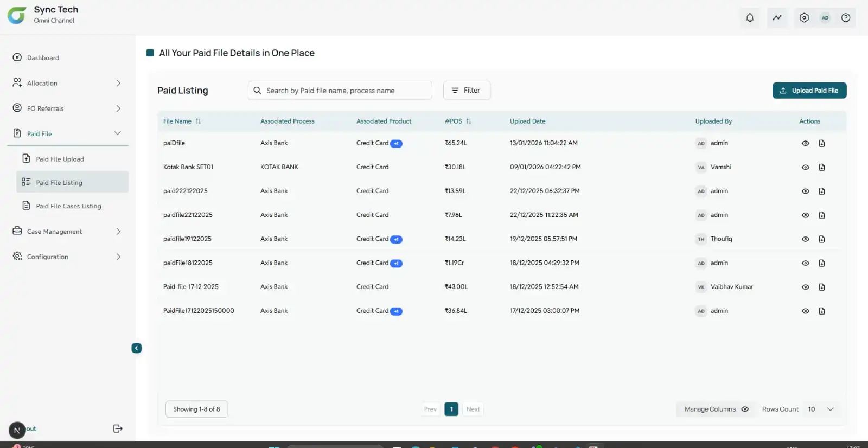Screen dimensions: 868x448
Task: Click eye icon for Paid-file-17-12-2025 row
Action: 805,287
